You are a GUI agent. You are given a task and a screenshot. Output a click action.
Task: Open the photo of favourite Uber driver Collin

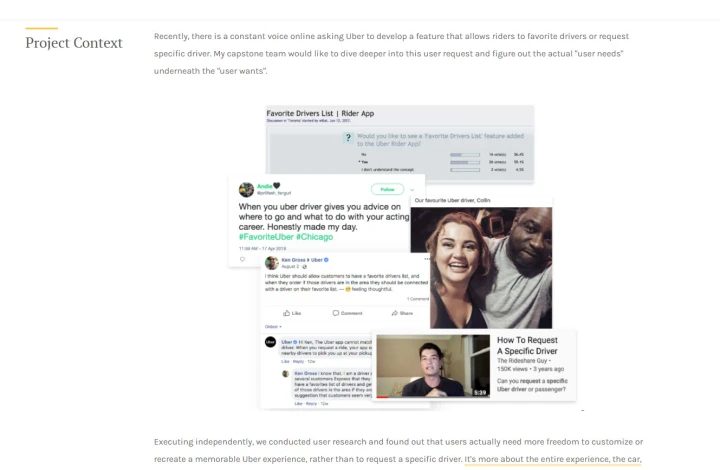[481, 268]
